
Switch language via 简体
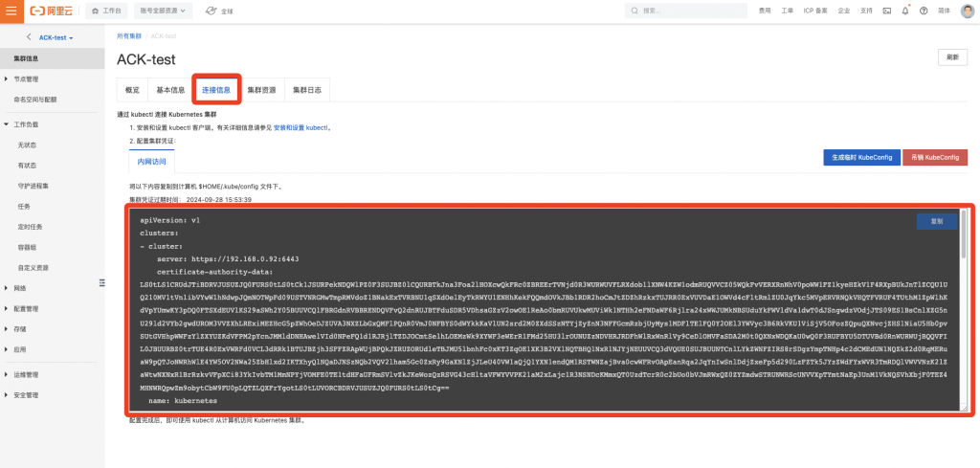(x=945, y=11)
